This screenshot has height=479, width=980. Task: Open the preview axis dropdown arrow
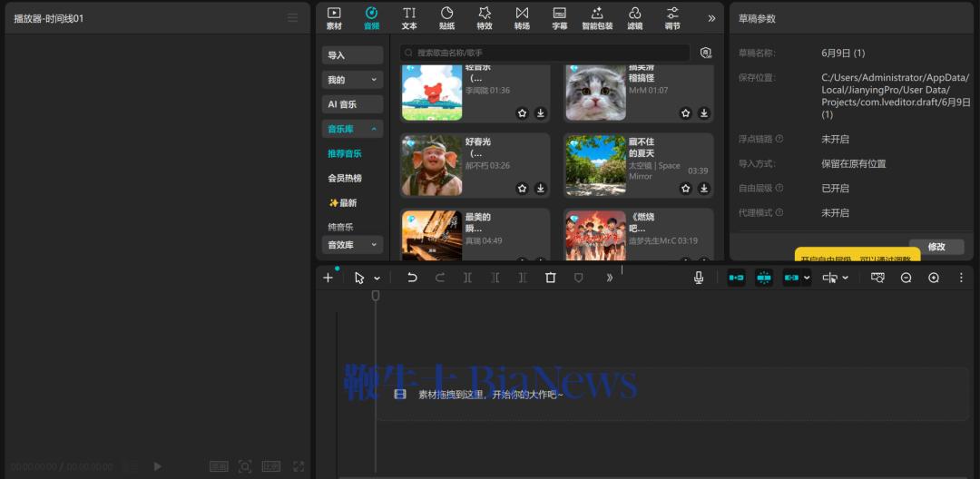click(846, 278)
